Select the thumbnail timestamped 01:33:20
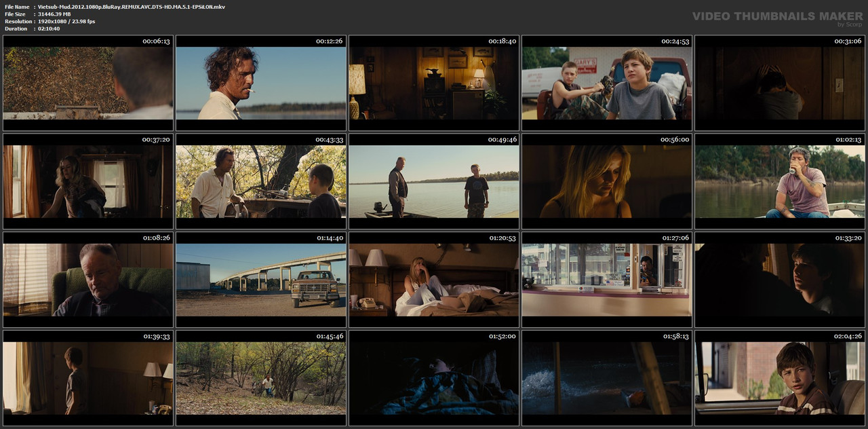Screen dimensions: 868x429 click(780, 280)
